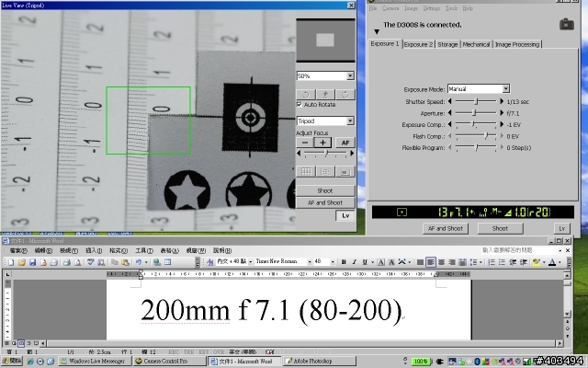This screenshot has height=368, width=588.
Task: Click the middle overlay icon beside grid button
Action: [x=325, y=172]
